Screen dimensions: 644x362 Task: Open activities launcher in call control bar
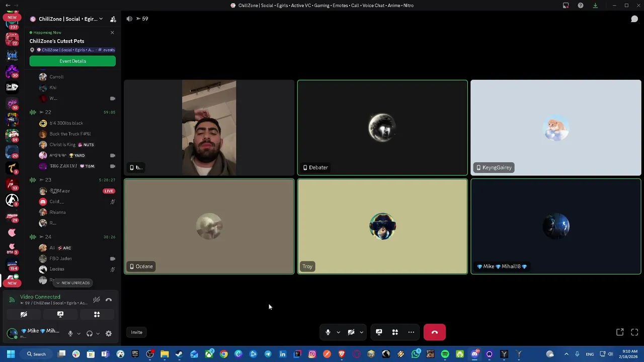(x=395, y=332)
